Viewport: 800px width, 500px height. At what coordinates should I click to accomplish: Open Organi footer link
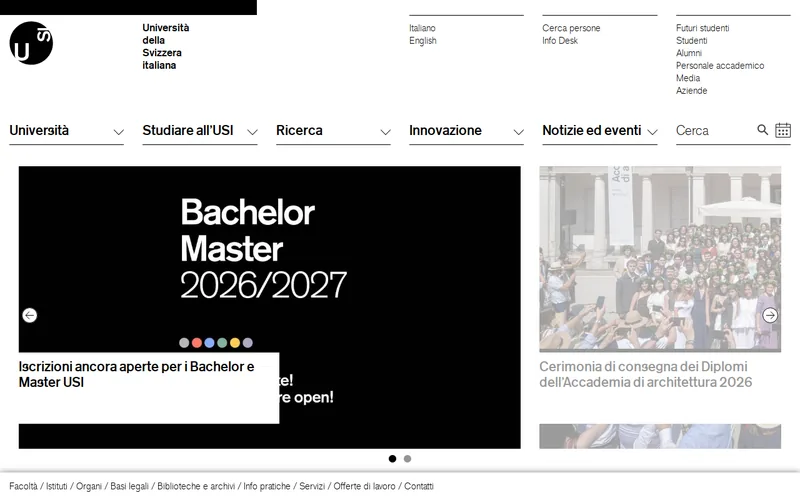click(89, 486)
